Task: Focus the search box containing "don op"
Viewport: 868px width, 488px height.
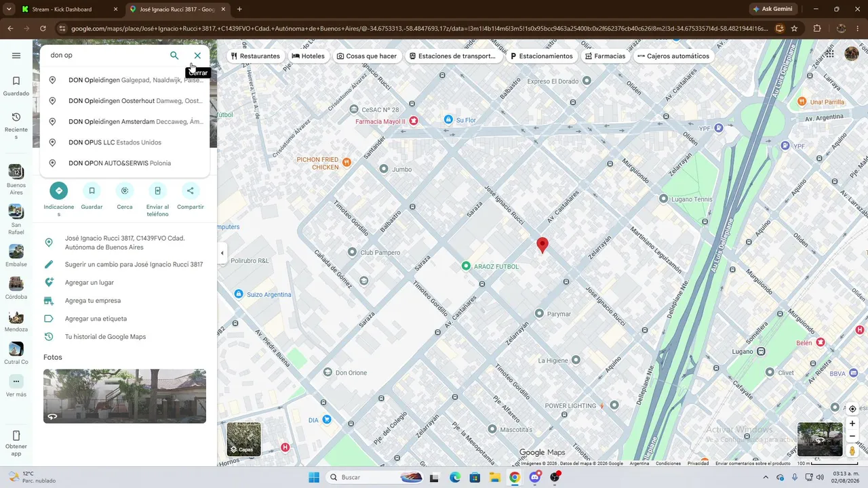Action: point(105,56)
